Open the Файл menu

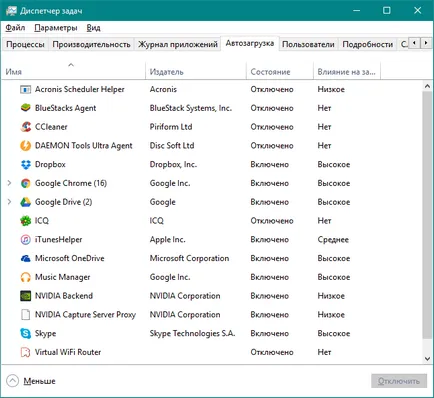coord(15,28)
